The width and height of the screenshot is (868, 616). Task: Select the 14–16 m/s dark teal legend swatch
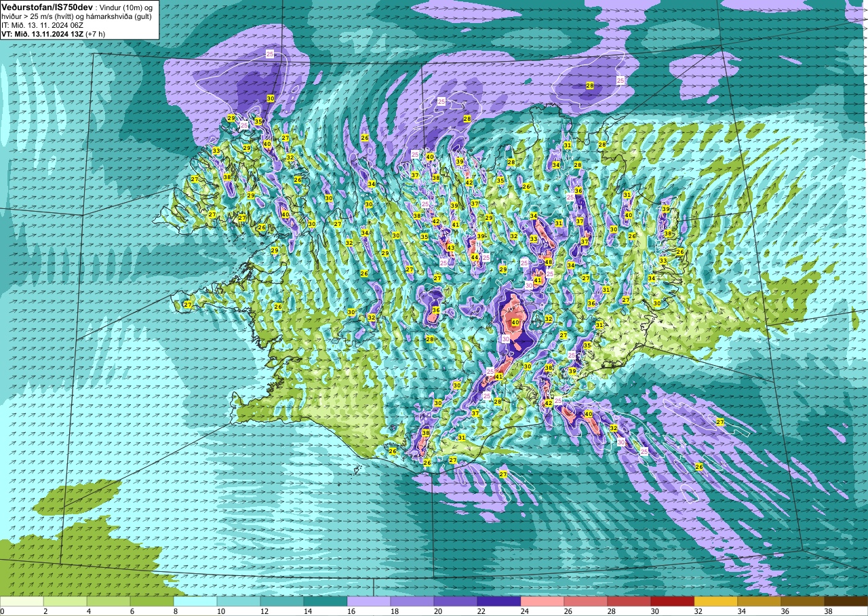325,601
